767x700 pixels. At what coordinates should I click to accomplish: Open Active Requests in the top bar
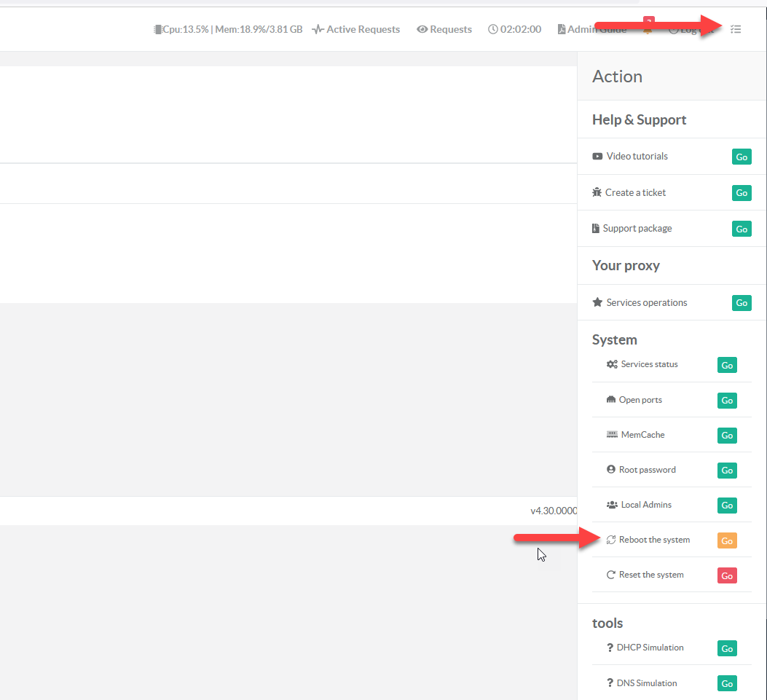355,29
